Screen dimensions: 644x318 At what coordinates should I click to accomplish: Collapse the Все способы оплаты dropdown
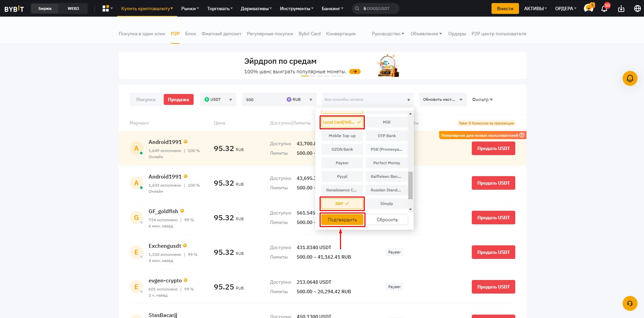(368, 99)
